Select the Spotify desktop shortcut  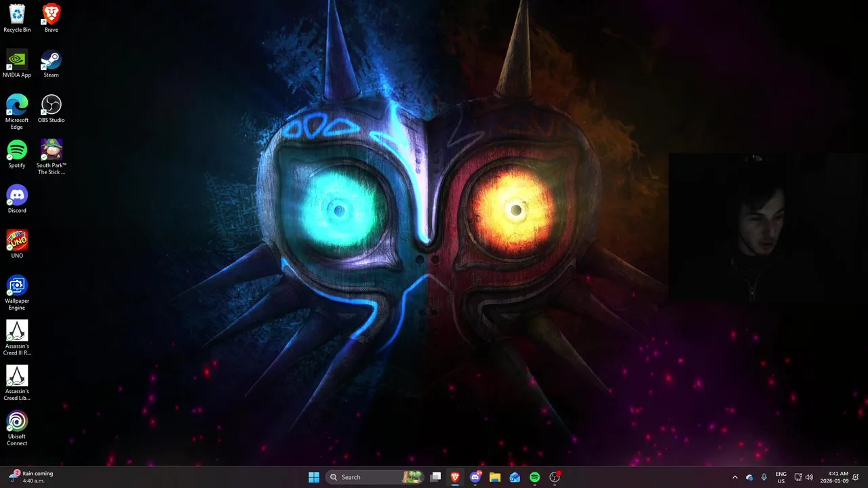pos(17,154)
